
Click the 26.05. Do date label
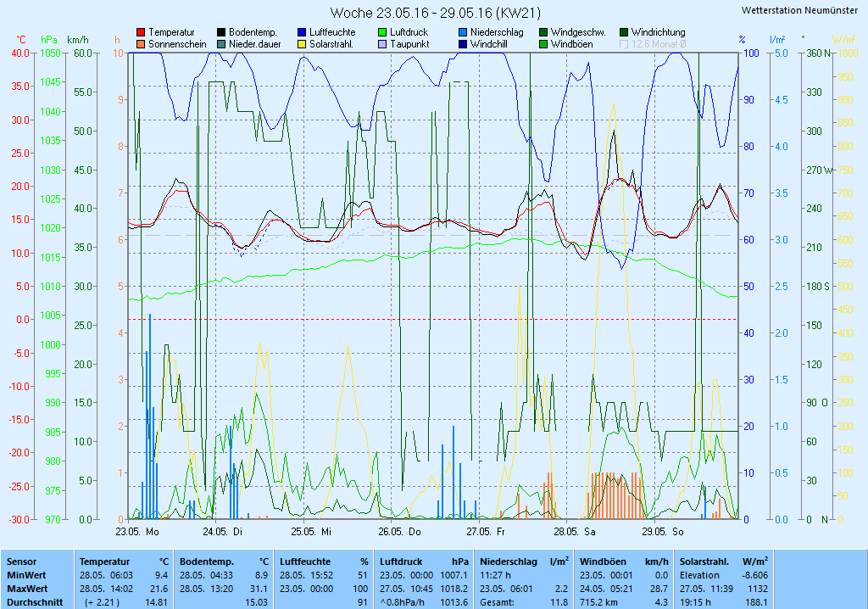(x=400, y=532)
